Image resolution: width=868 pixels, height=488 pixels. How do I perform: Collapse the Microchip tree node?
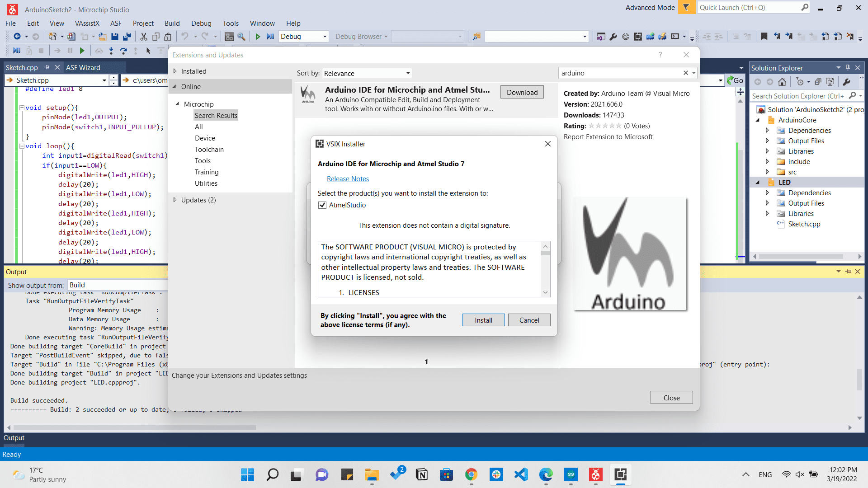coord(177,104)
